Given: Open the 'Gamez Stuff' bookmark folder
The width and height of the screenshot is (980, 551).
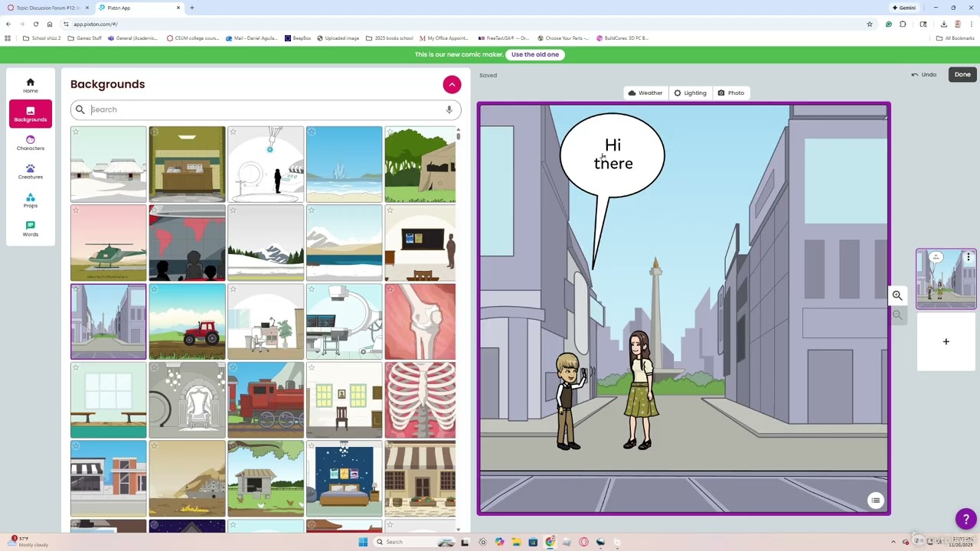Looking at the screenshot, I should [85, 38].
